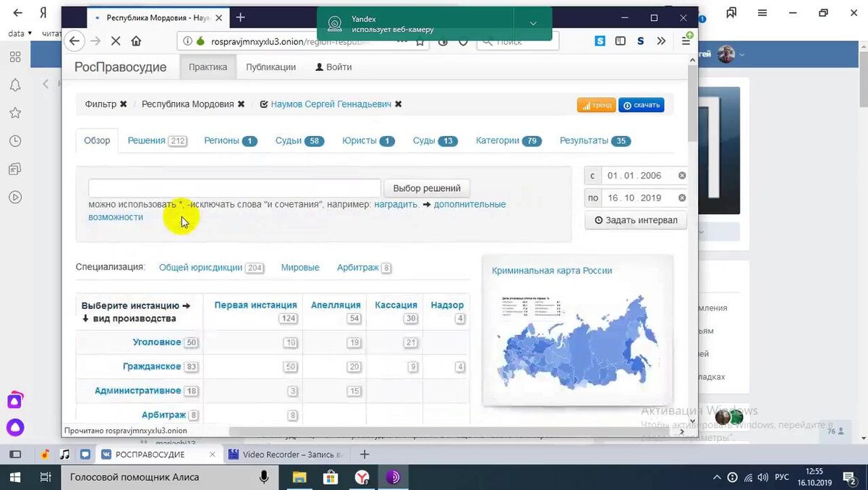Screen dimensions: 868x490
Task: Go back in the Tor browser window
Action: coord(74,41)
